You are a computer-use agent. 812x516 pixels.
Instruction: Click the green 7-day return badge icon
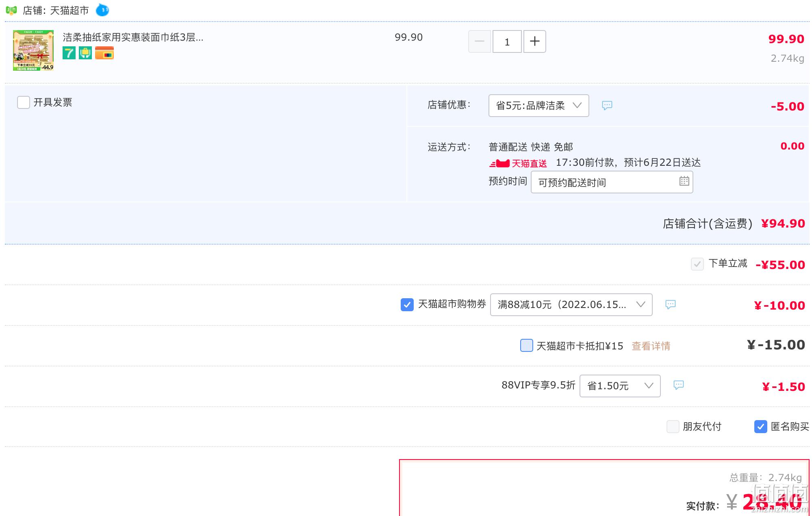tap(69, 53)
